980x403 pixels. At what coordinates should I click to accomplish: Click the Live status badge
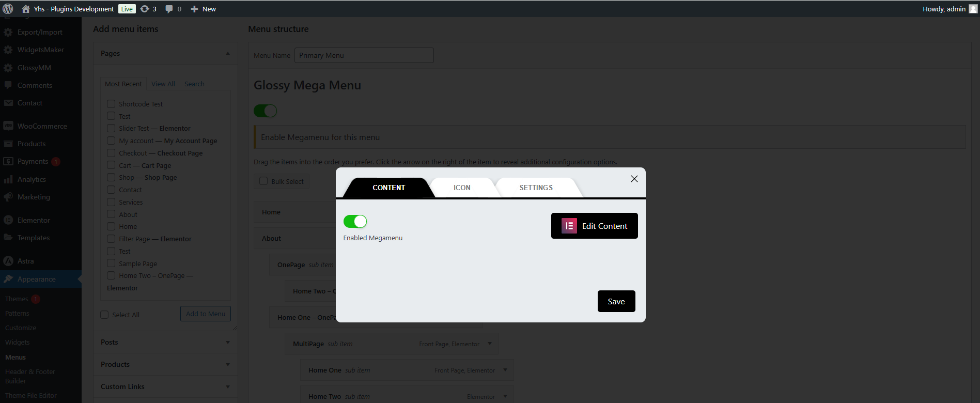127,9
